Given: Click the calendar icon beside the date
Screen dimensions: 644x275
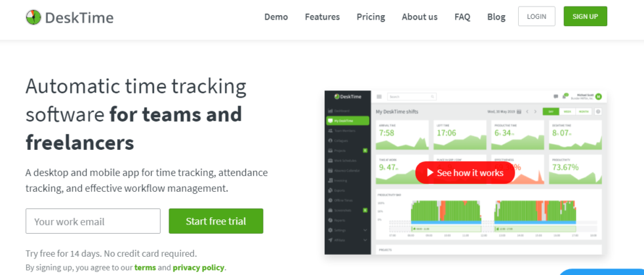Looking at the screenshot, I should 519,111.
